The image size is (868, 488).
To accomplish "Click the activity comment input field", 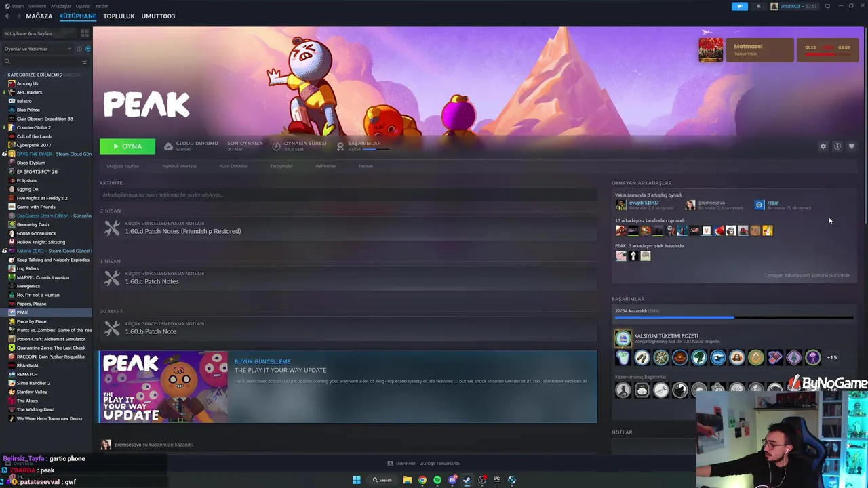I will [x=348, y=195].
